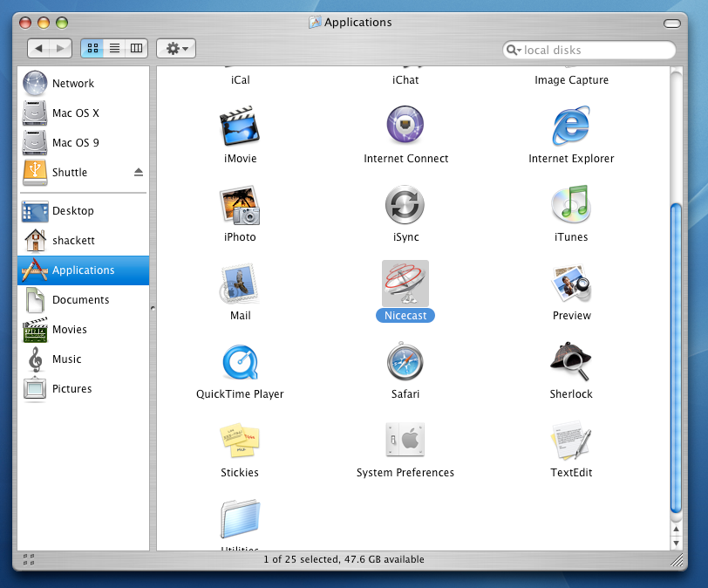Select the iPhoto application icon
The height and width of the screenshot is (588, 708).
click(x=240, y=205)
